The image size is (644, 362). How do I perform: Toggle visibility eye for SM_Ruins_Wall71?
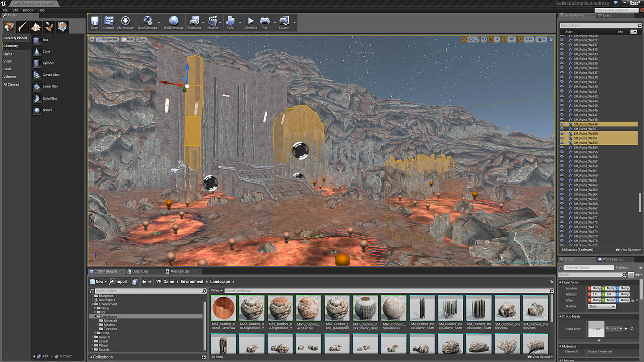pos(562,218)
